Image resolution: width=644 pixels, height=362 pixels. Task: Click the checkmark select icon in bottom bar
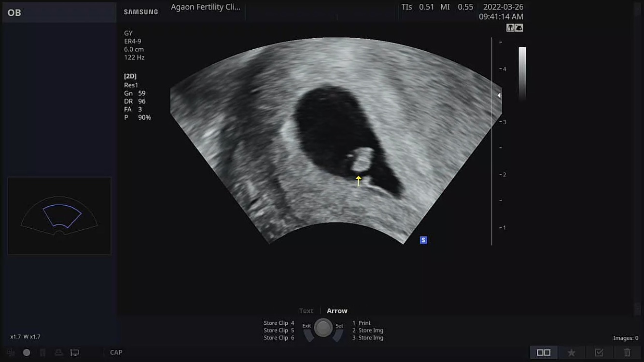click(599, 353)
